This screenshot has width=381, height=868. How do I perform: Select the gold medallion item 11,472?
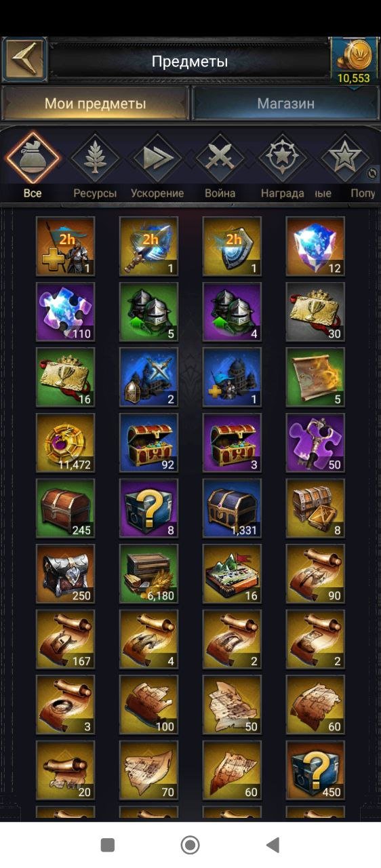pos(65,443)
